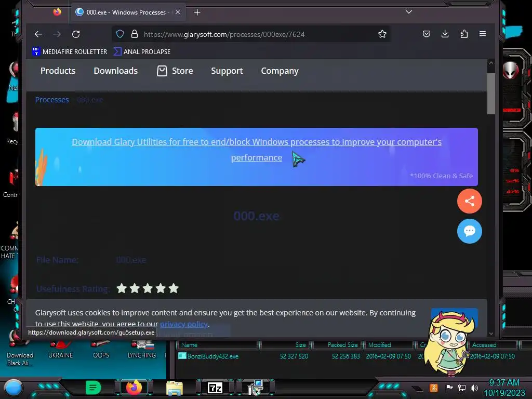Open the Firefox hamburger menu
This screenshot has width=532, height=399.
point(483,34)
